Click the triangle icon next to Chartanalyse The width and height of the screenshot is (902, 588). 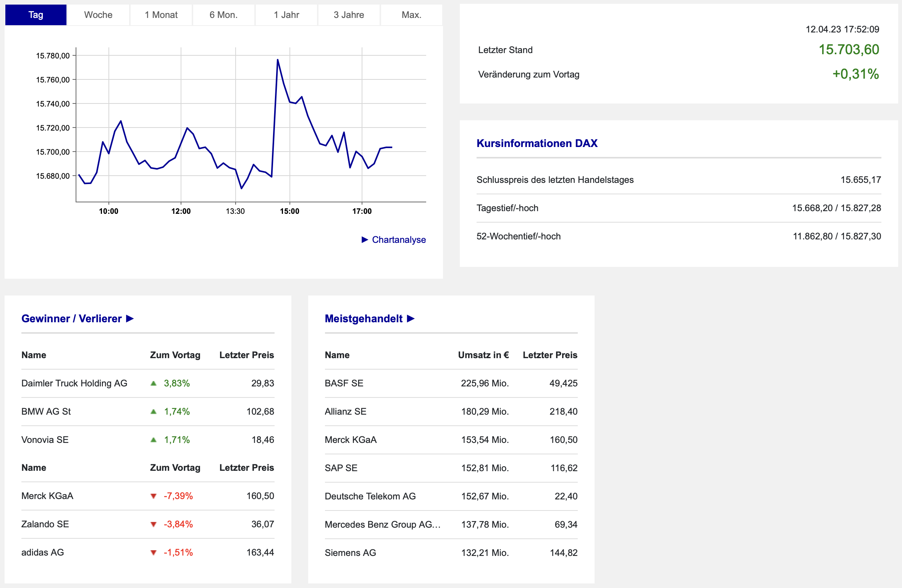coord(365,240)
